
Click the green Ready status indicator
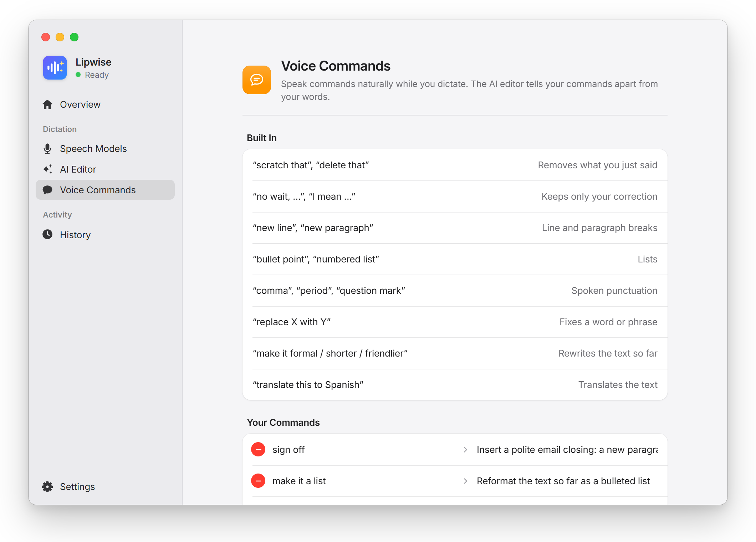tap(78, 75)
